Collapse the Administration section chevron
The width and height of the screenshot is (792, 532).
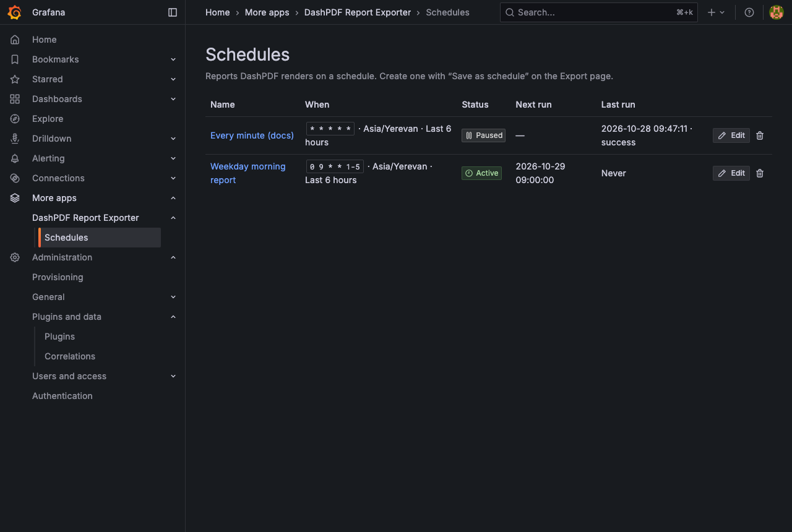coord(173,257)
